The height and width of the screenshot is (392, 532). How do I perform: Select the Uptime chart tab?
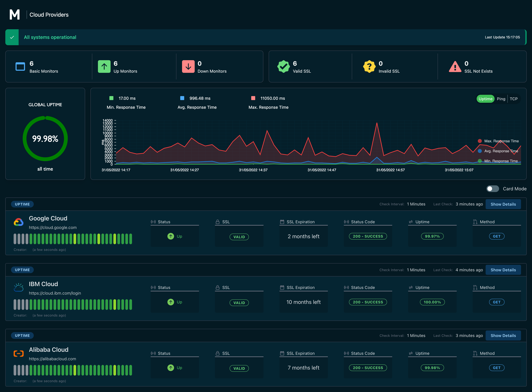485,99
